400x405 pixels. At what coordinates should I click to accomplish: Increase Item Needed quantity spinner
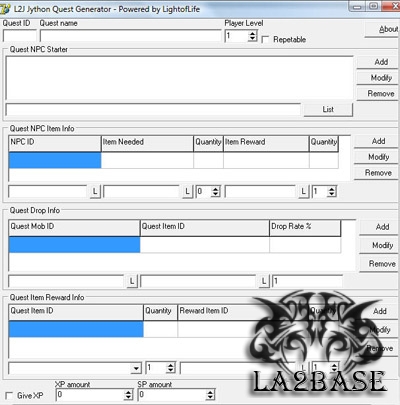[216, 189]
